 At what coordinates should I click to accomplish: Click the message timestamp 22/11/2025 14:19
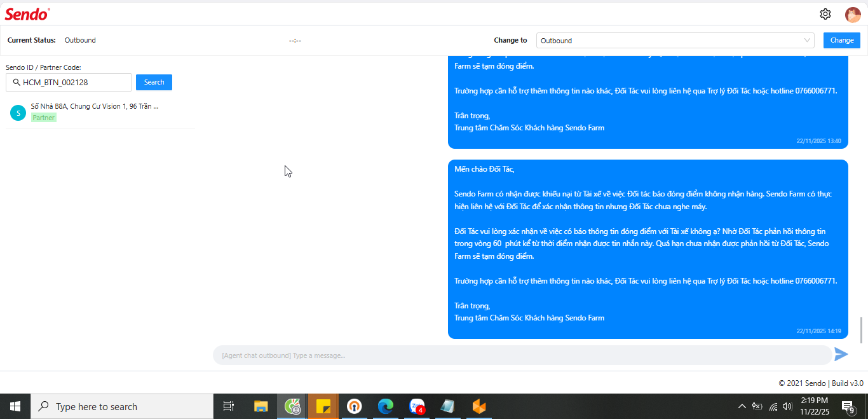click(x=818, y=331)
